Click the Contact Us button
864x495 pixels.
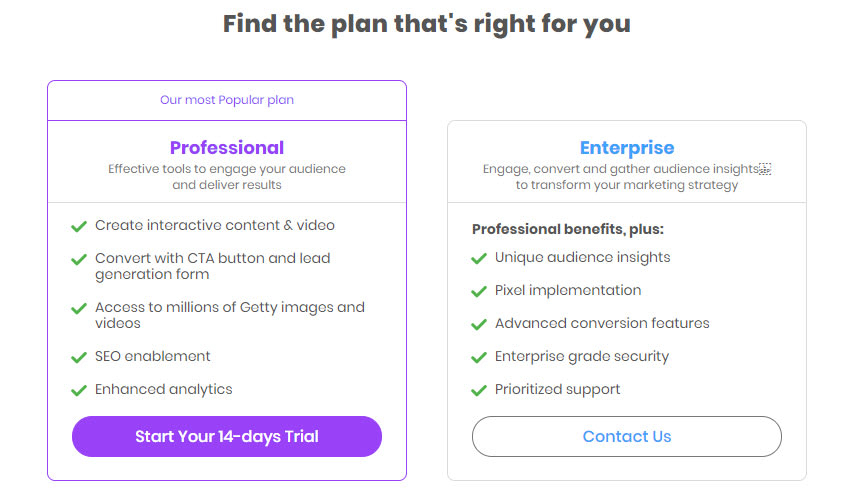point(627,437)
